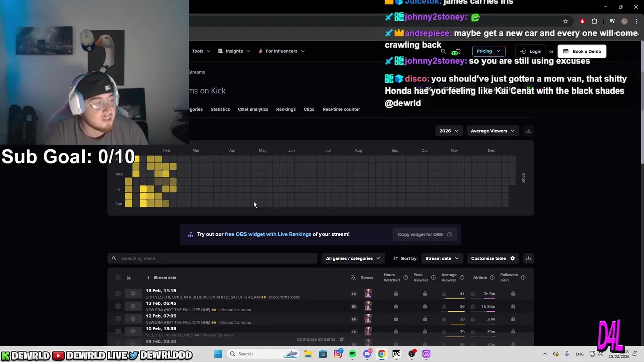This screenshot has width=644, height=362.
Task: Sort table by Stream date column header
Action: [165, 277]
